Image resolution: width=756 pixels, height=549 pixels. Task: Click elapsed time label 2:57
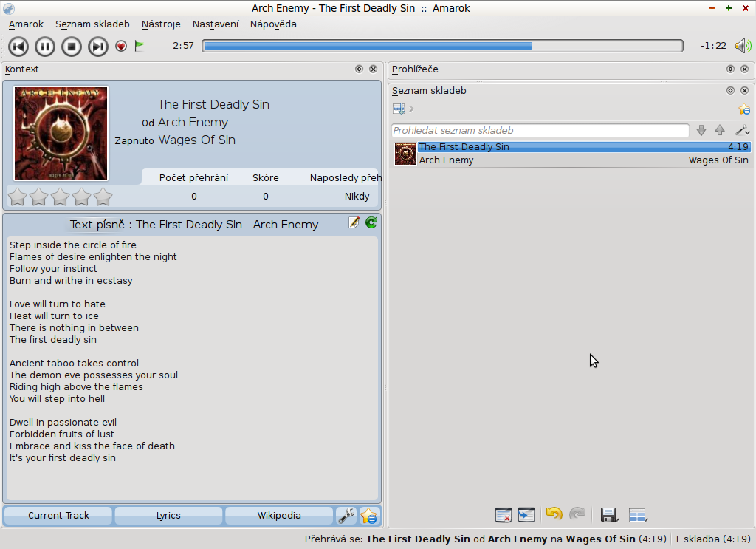point(183,46)
